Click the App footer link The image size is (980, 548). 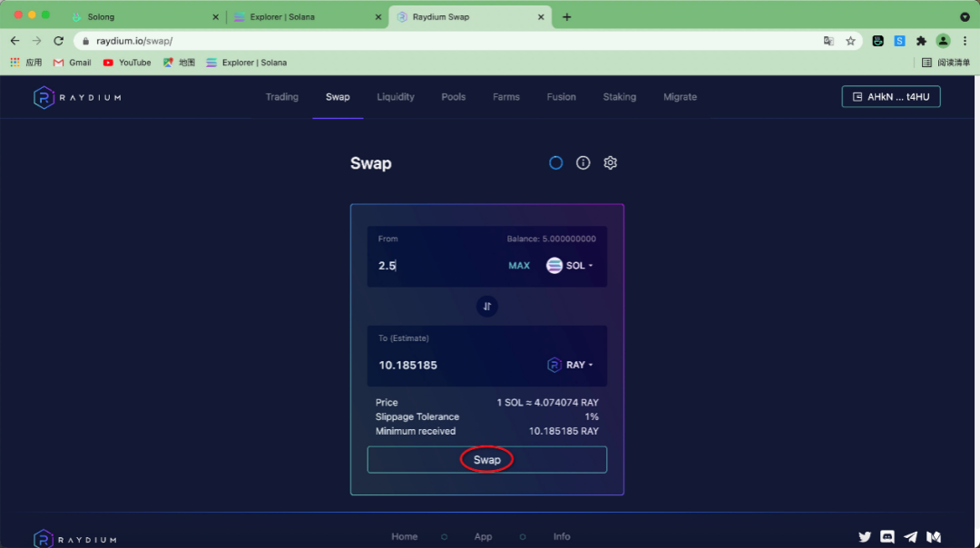pyautogui.click(x=483, y=537)
